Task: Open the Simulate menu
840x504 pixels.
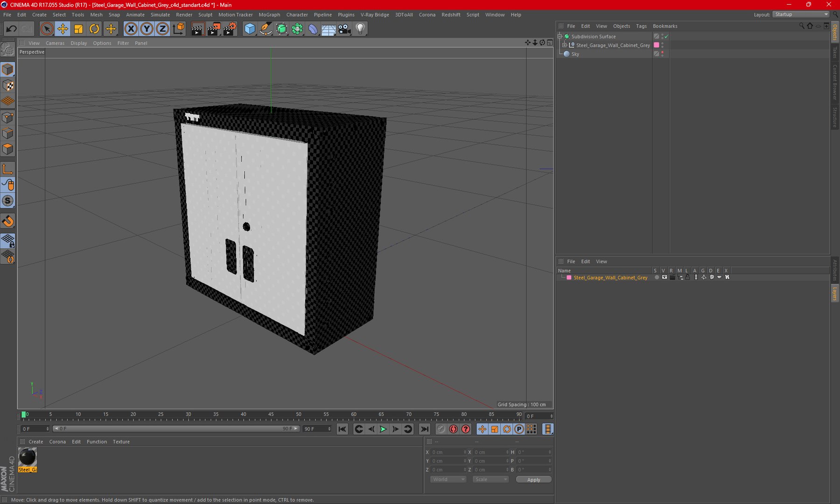Action: coord(160,14)
